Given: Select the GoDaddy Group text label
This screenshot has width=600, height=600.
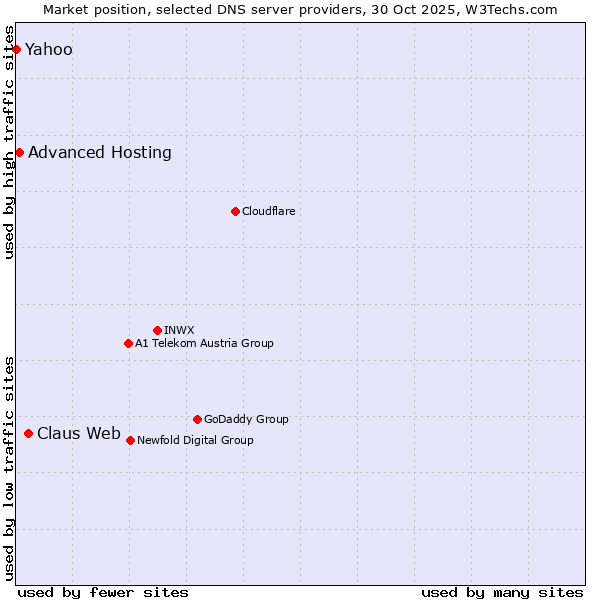Looking at the screenshot, I should pyautogui.click(x=246, y=419).
